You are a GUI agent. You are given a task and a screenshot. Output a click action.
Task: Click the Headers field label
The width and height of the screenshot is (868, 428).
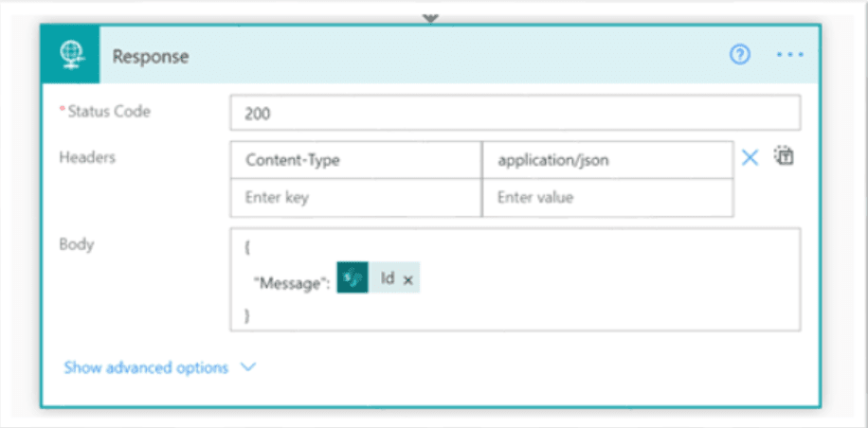(x=87, y=157)
